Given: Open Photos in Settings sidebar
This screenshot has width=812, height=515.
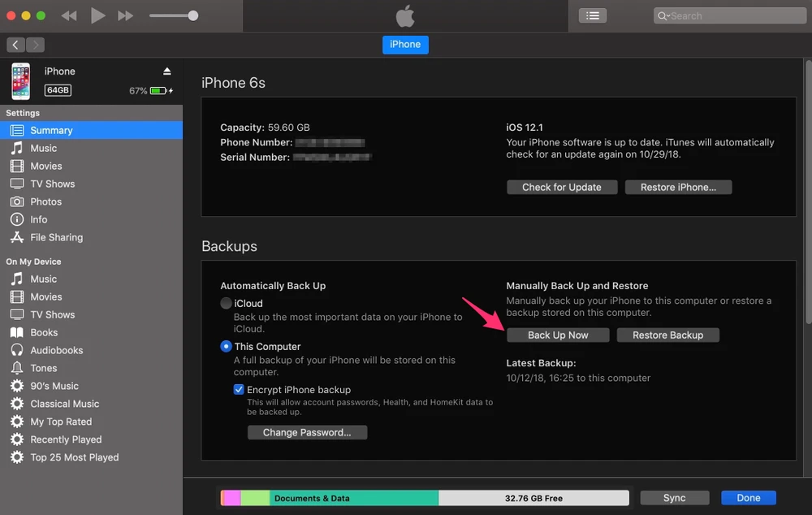Looking at the screenshot, I should pyautogui.click(x=45, y=201).
